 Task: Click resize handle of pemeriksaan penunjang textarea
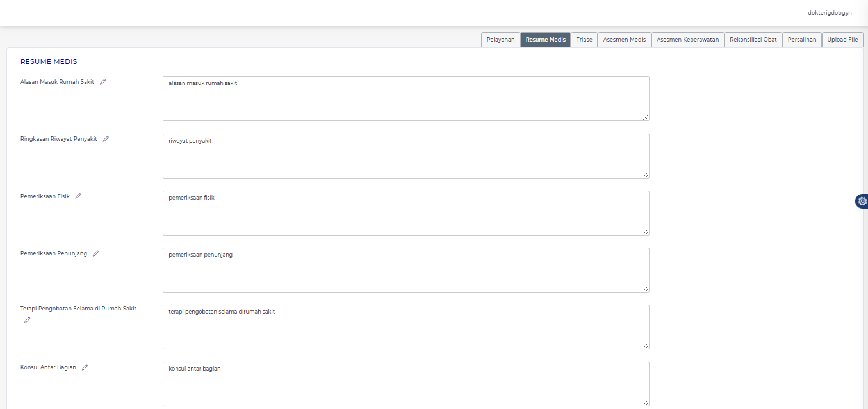point(646,289)
